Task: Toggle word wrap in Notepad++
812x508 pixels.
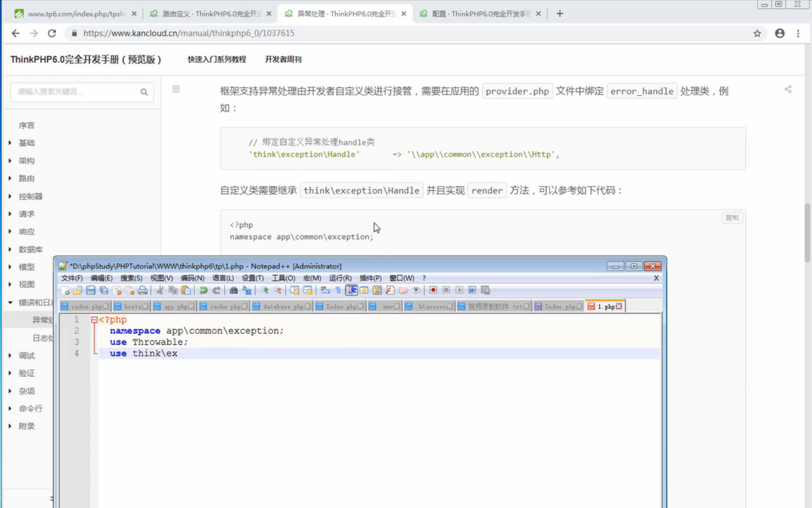Action: pyautogui.click(x=325, y=290)
